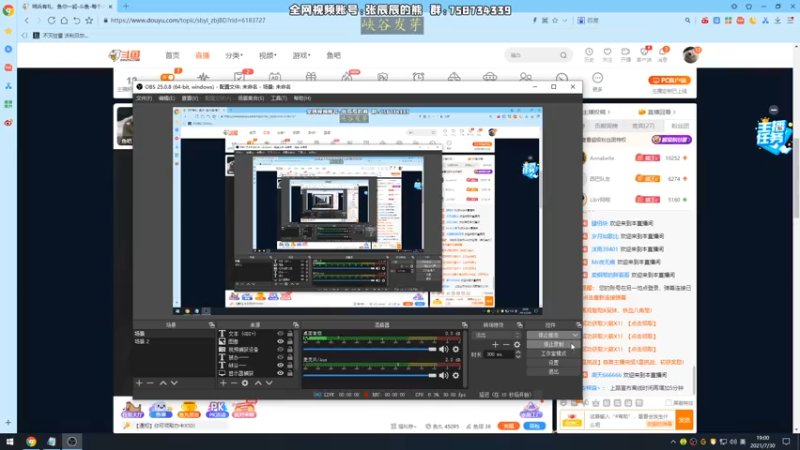Screen dimensions: 800x450
Task: Open the 帮助(H) menu in OBS
Action: (x=302, y=98)
